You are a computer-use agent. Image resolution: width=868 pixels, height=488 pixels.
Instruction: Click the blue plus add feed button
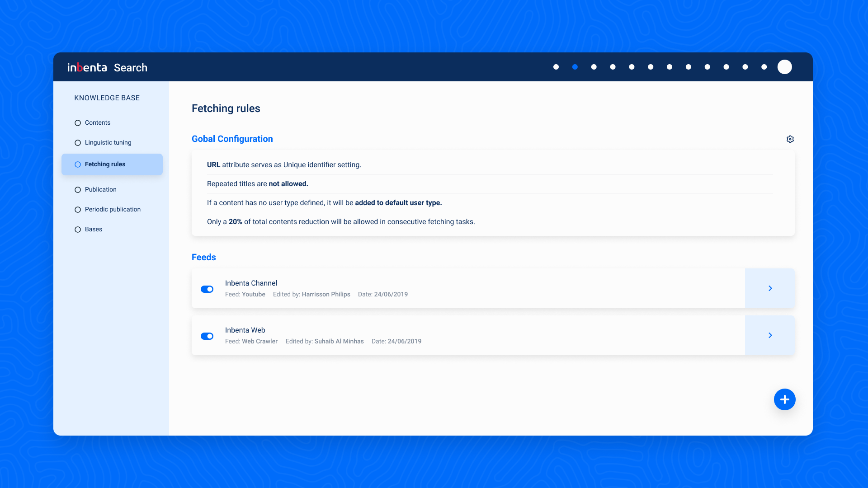784,399
